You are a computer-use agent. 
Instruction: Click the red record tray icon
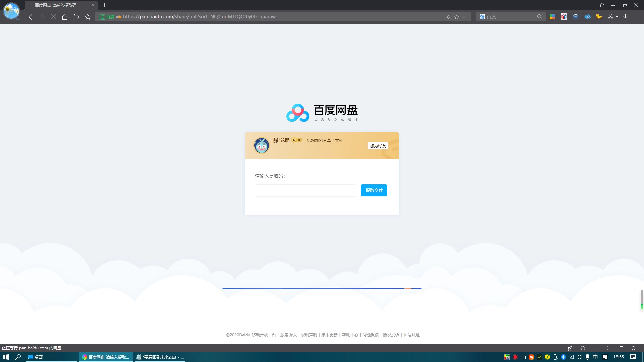pos(515,357)
